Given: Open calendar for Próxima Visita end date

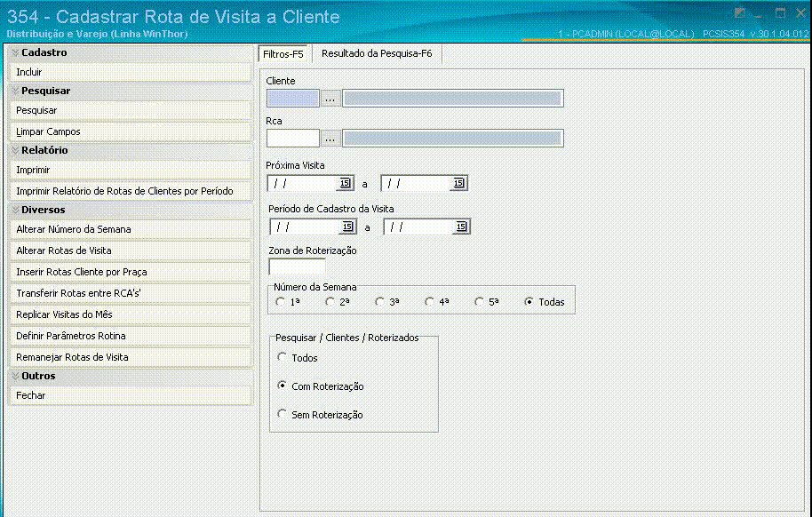Looking at the screenshot, I should pyautogui.click(x=458, y=183).
